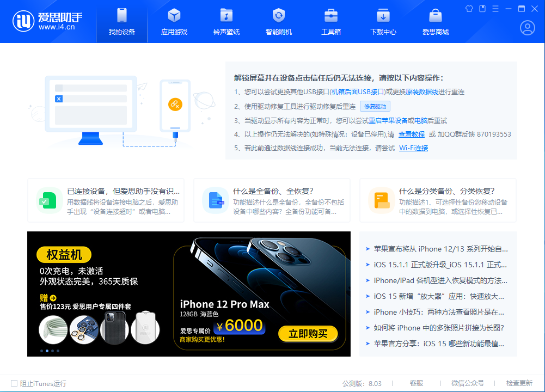Click the 机箱后面USB接口 link
Screen dimensions: 545x392
358,92
